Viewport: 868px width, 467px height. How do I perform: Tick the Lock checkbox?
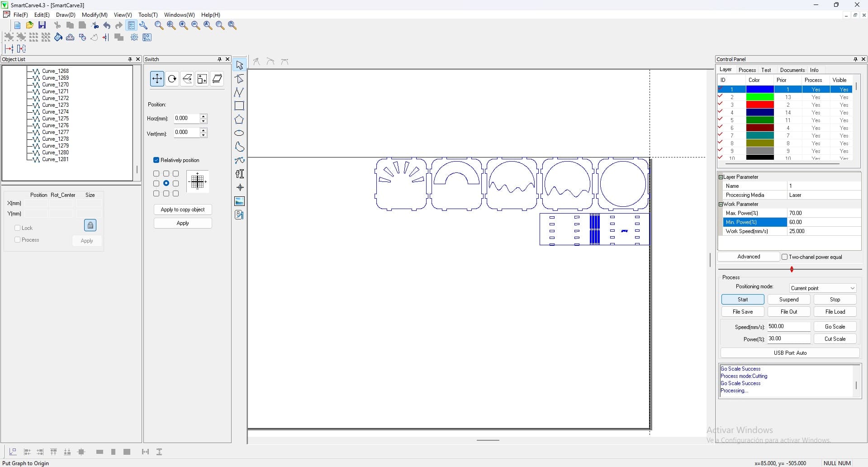pos(18,228)
